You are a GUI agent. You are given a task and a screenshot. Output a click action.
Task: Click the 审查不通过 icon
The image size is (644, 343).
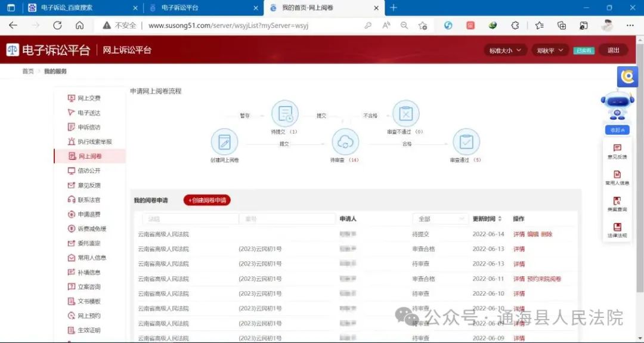tap(405, 113)
